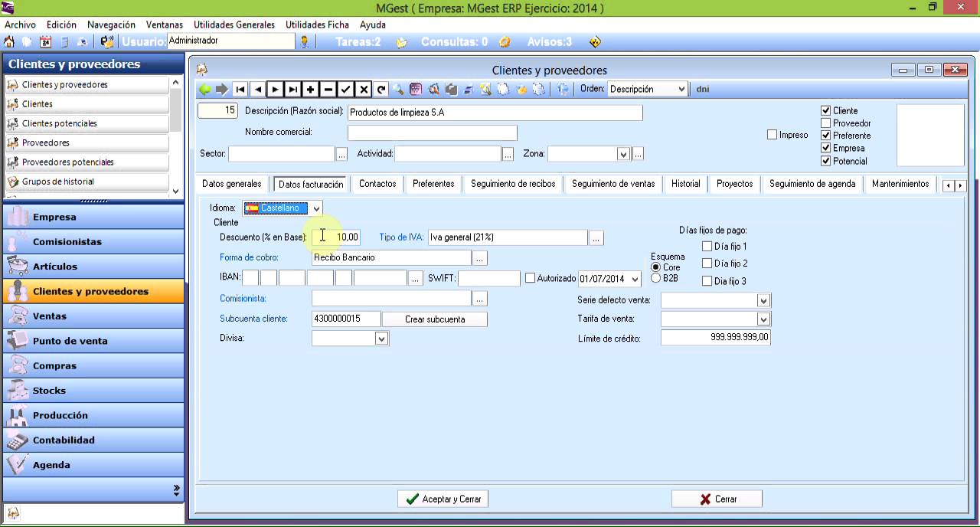Cancel edit with X toolbar icon

tap(364, 90)
